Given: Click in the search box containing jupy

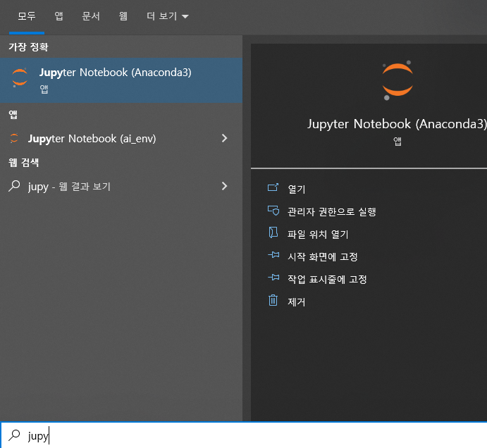Looking at the screenshot, I should click(x=244, y=435).
